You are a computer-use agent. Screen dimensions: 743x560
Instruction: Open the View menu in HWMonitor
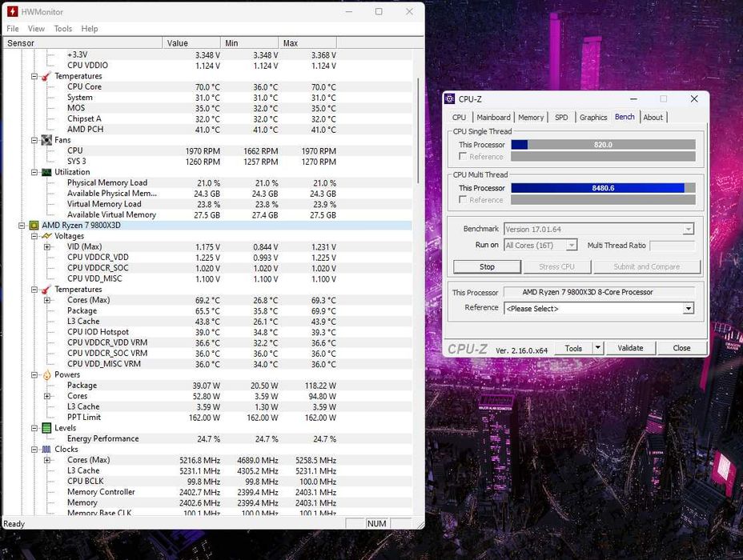click(36, 29)
